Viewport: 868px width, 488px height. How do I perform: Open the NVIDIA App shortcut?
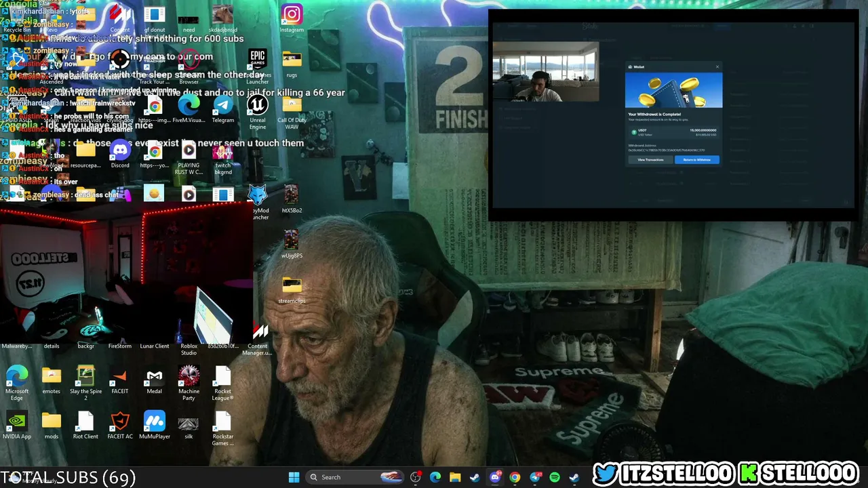(17, 426)
